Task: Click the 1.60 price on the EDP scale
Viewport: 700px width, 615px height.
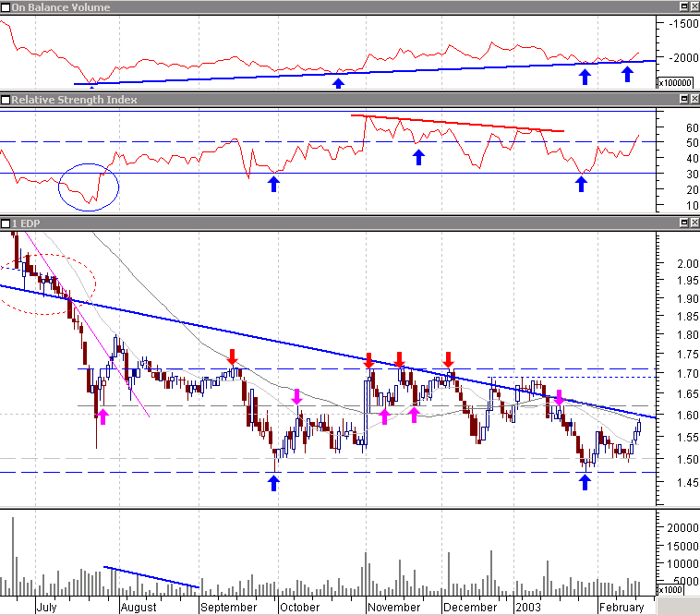Action: coord(688,415)
